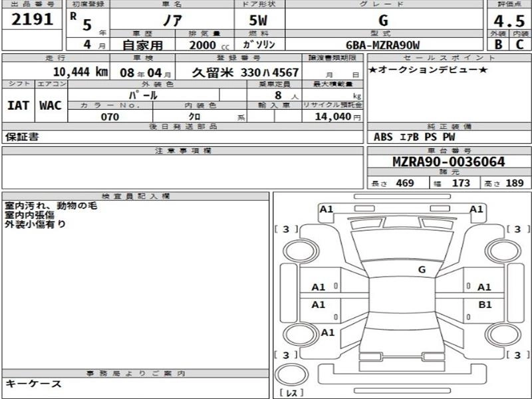Select the [レス] label under the spare tire
532x399 pixels.
point(292,393)
